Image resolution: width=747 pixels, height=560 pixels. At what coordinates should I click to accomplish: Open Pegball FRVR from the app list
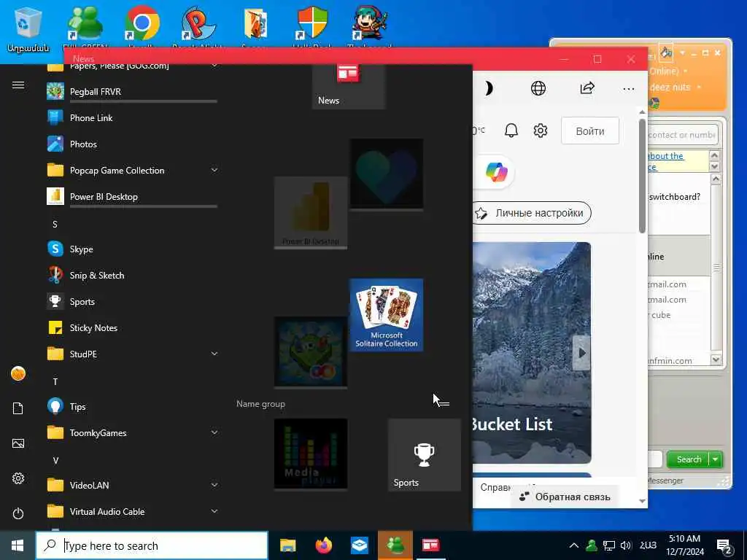pos(132,91)
